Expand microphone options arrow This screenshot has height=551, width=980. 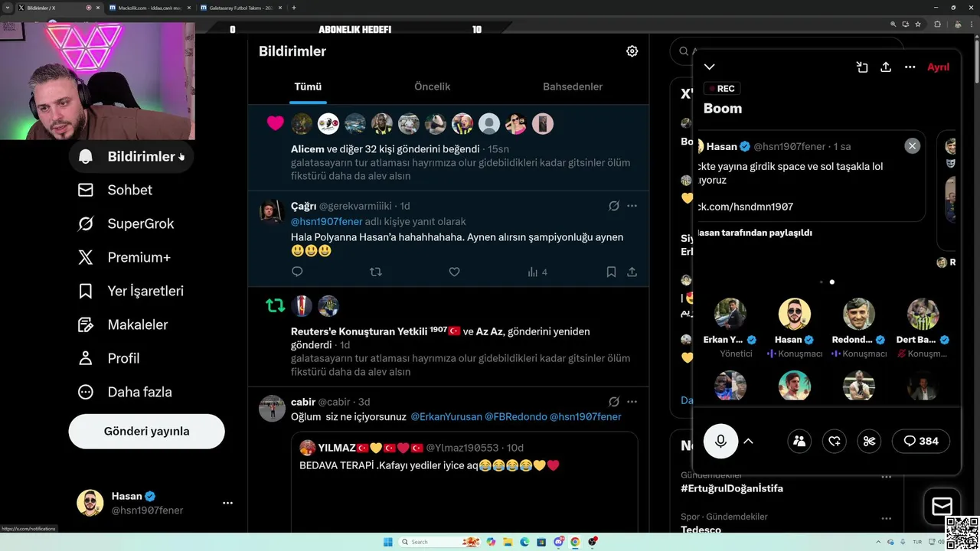[749, 441]
